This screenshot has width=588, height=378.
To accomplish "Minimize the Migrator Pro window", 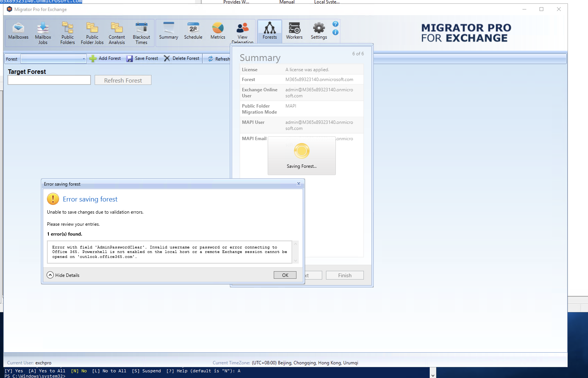I will 524,9.
